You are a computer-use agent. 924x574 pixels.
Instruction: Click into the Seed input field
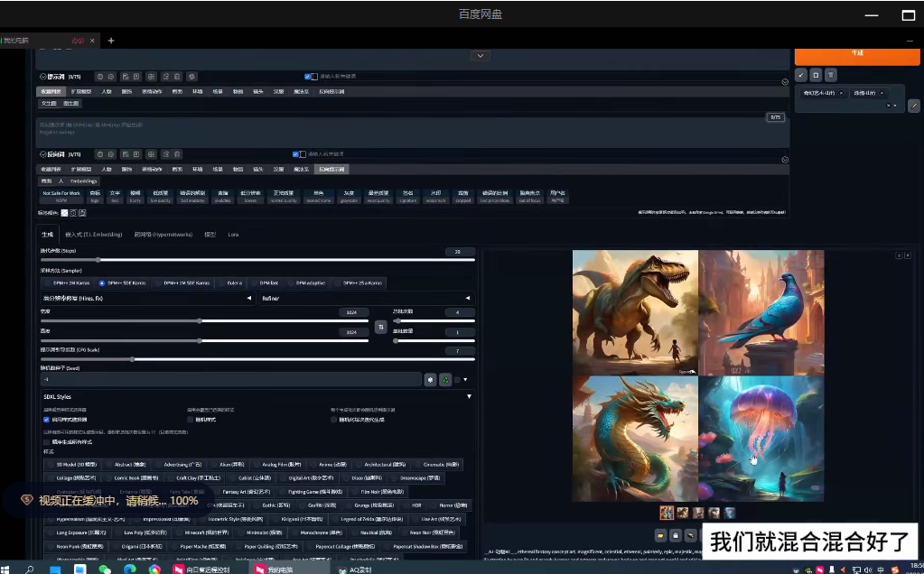click(231, 380)
